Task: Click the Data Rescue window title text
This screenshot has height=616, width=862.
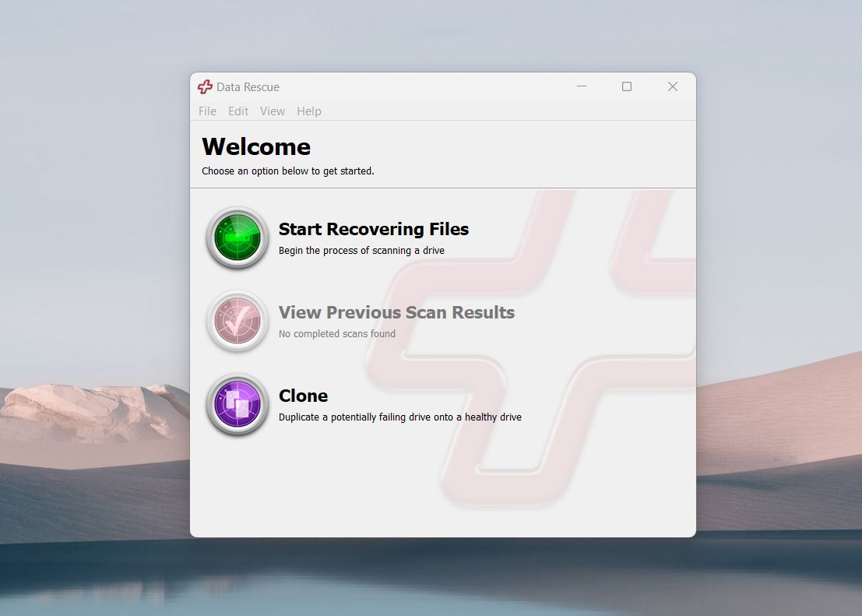Action: 248,87
